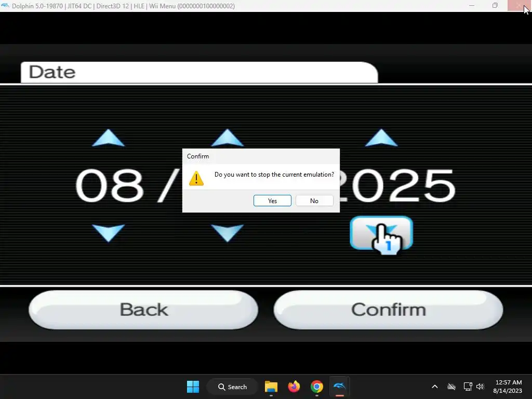
Task: Open File Explorer from the taskbar
Action: click(271, 387)
